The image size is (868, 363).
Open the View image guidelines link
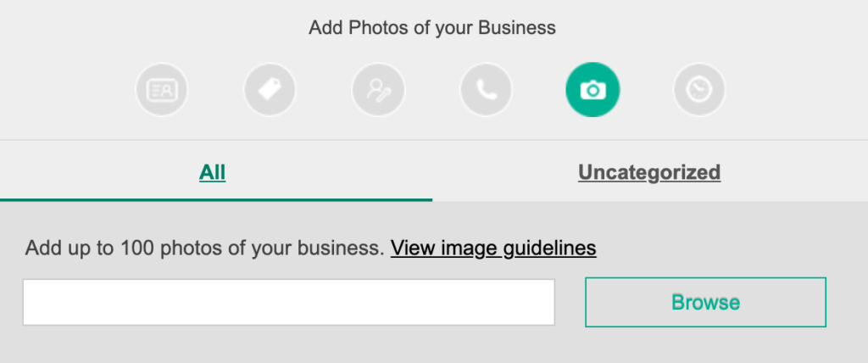click(493, 248)
